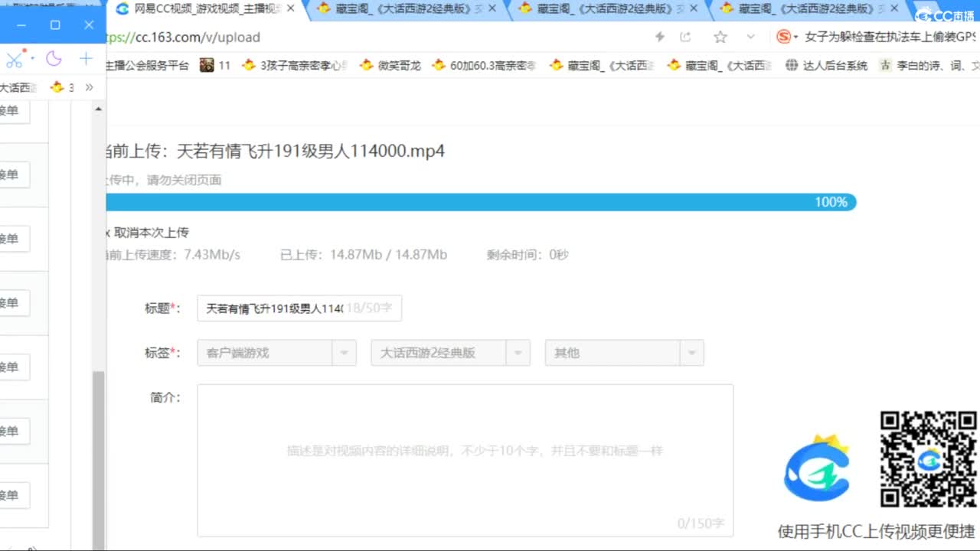
Task: Minimize the left blue window
Action: 21,24
